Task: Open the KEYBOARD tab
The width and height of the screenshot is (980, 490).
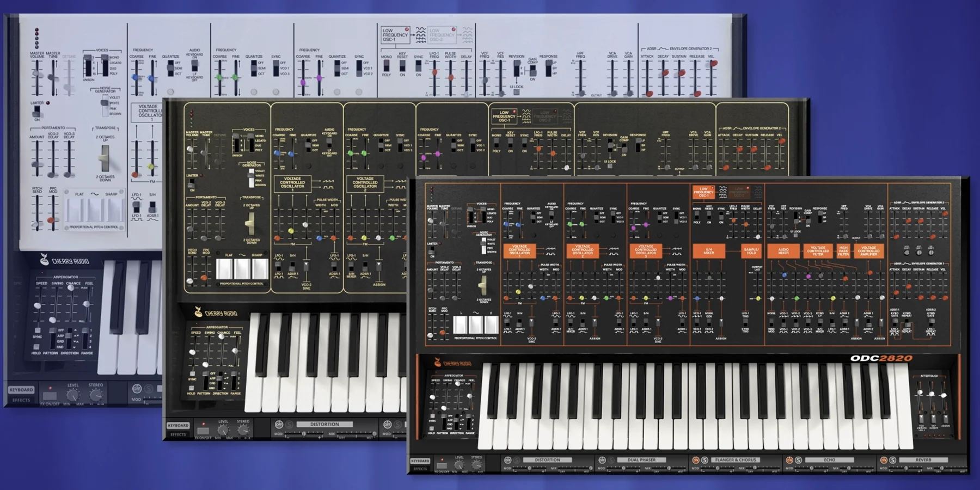Action: (x=420, y=461)
